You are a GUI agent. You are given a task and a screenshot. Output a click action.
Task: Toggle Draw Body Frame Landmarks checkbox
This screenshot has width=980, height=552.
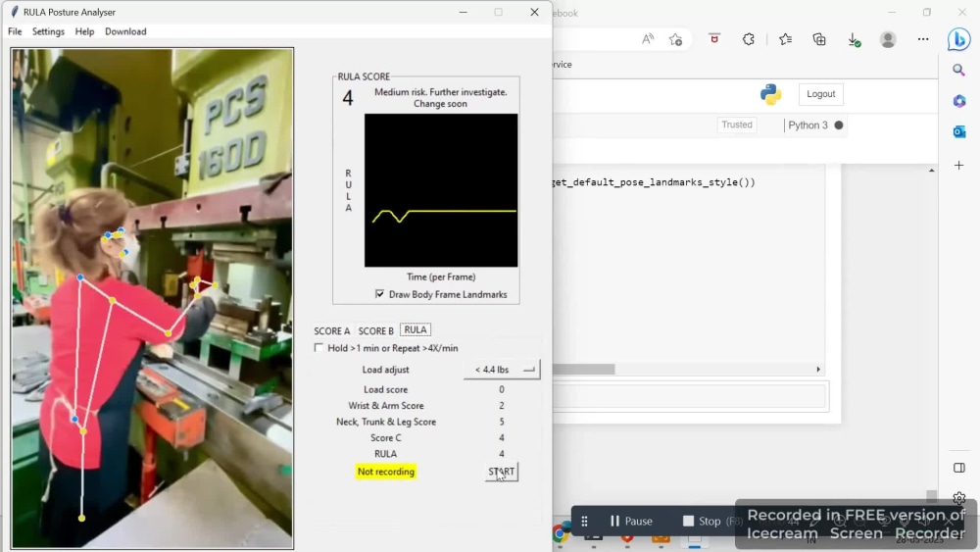[379, 294]
